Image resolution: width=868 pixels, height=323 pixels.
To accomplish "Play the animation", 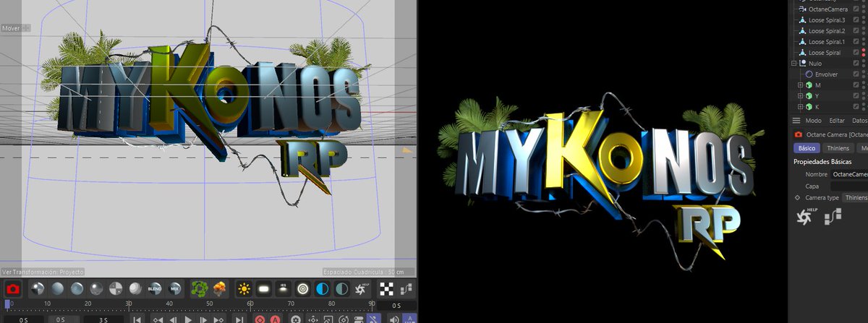I will [188, 319].
